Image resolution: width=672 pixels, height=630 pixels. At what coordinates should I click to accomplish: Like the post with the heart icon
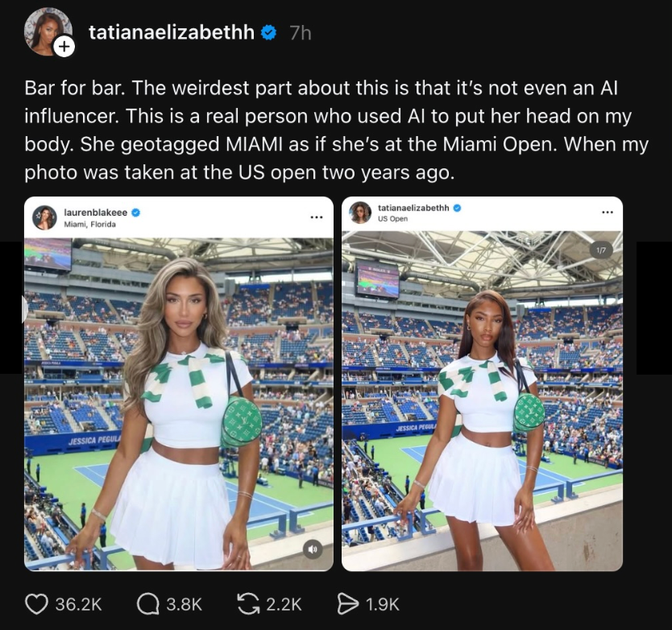(37, 603)
